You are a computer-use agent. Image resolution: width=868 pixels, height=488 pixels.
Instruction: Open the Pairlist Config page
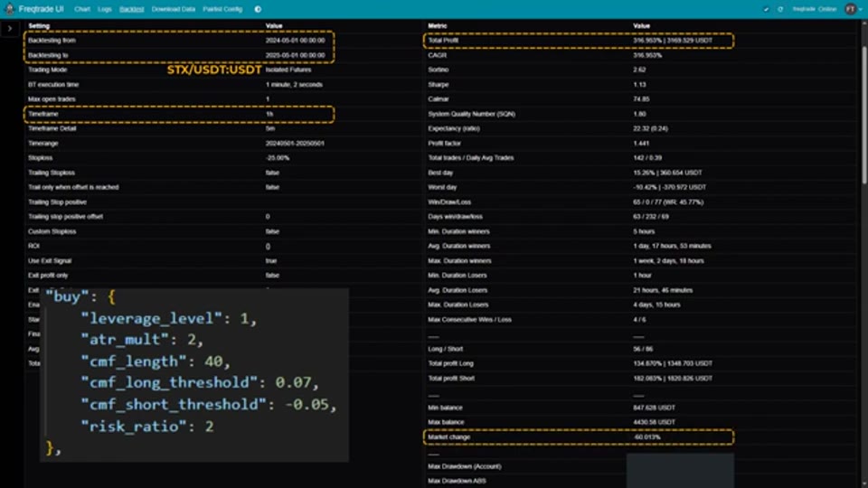[222, 9]
